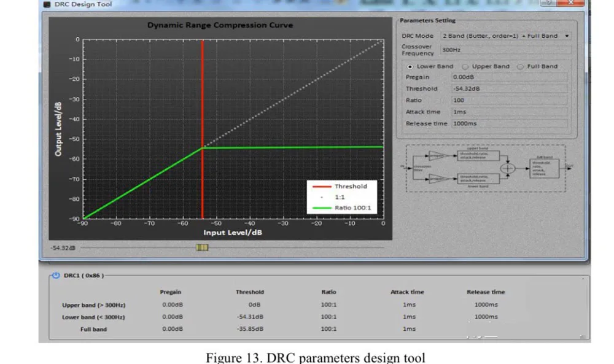Click the Lower band (< 300Hz) row label

(93, 317)
